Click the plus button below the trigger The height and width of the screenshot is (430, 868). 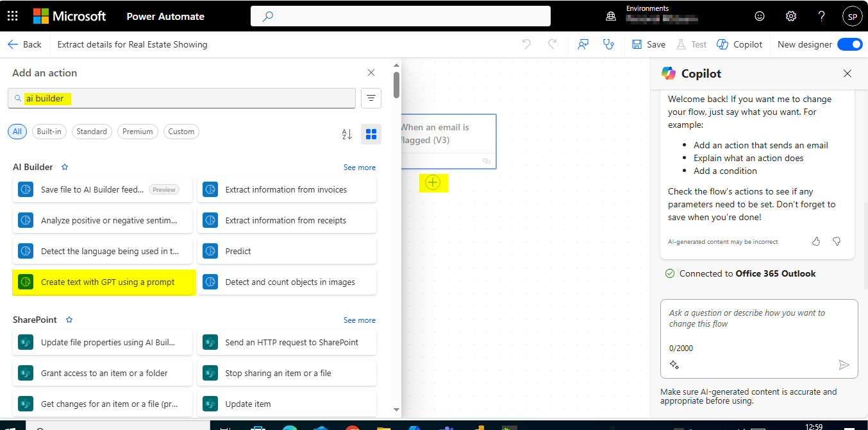tap(433, 183)
